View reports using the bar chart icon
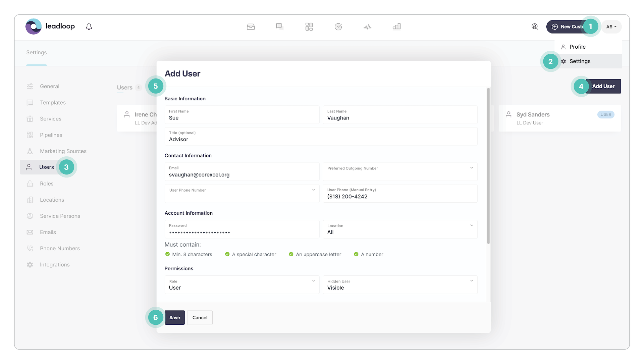The width and height of the screenshot is (644, 364). click(x=397, y=27)
